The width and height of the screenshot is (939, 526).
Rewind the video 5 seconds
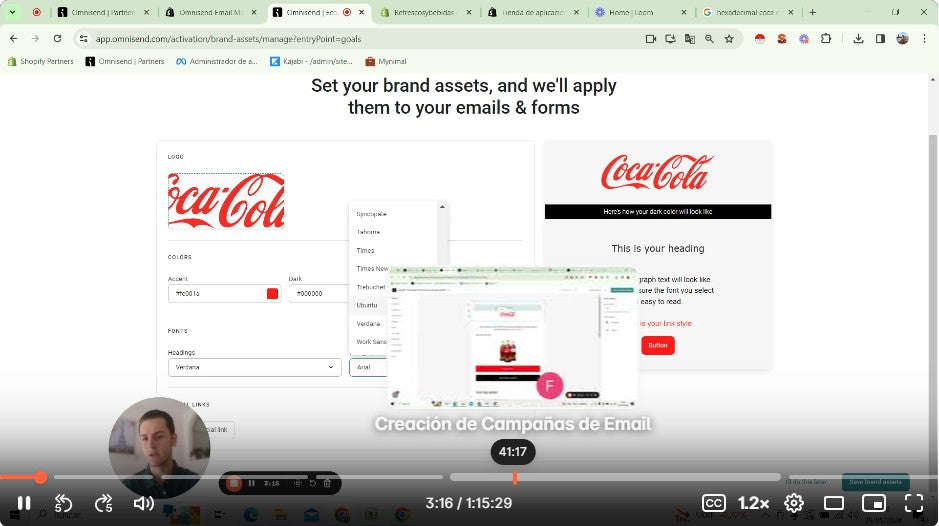coord(63,503)
